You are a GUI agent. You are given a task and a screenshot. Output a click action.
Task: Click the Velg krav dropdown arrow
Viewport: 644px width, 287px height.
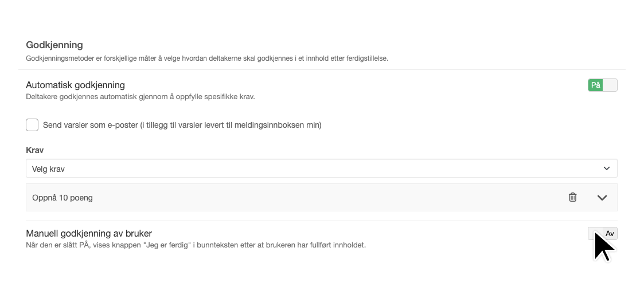point(607,168)
